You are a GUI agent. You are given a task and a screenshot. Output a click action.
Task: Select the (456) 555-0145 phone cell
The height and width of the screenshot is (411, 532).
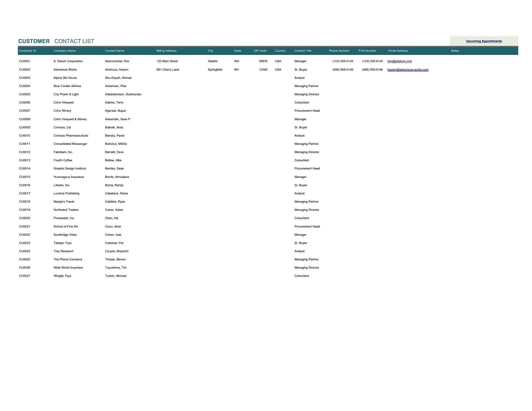[343, 70]
